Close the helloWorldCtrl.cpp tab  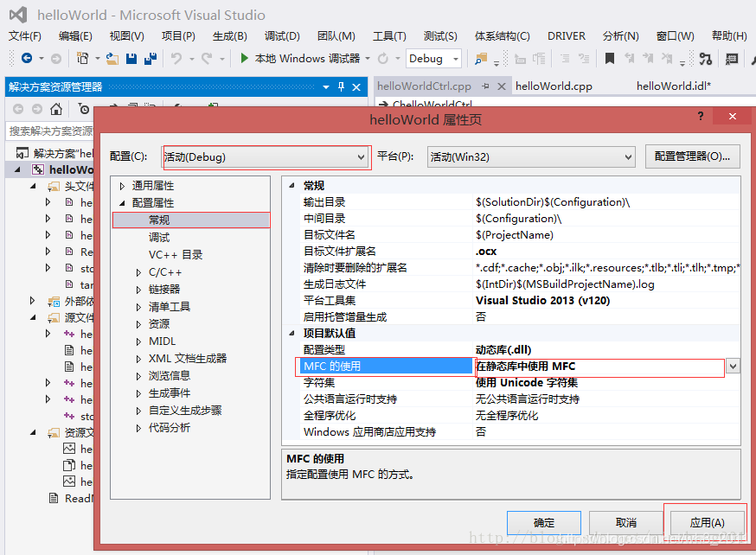click(502, 86)
